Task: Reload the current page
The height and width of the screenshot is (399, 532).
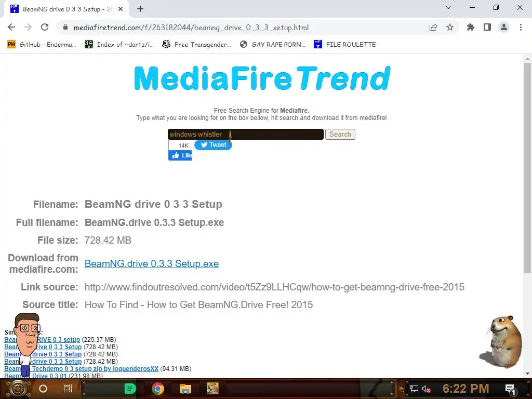Action: 45,27
